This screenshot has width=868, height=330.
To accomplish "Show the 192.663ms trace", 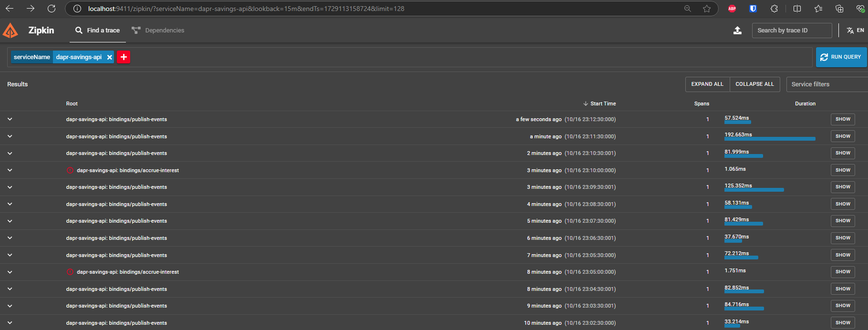I will pyautogui.click(x=843, y=136).
